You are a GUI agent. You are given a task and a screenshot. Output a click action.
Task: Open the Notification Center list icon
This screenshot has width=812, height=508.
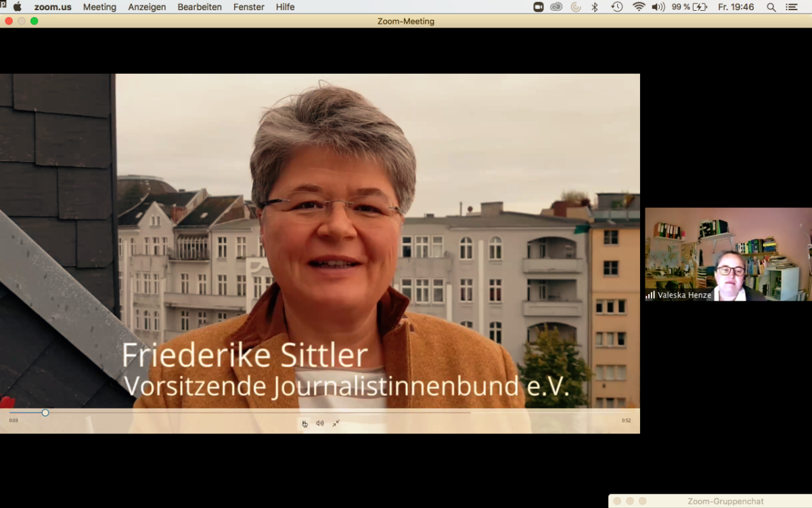click(x=791, y=7)
